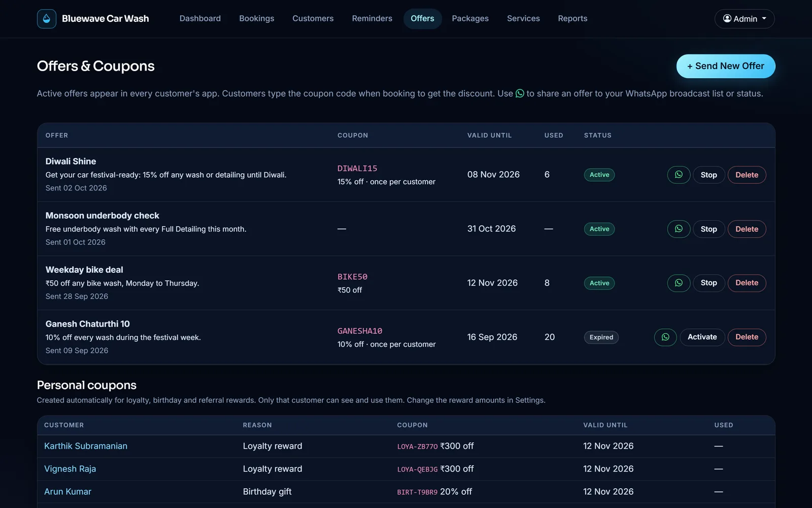Open the Reports tab
This screenshot has height=508, width=812.
pyautogui.click(x=572, y=19)
